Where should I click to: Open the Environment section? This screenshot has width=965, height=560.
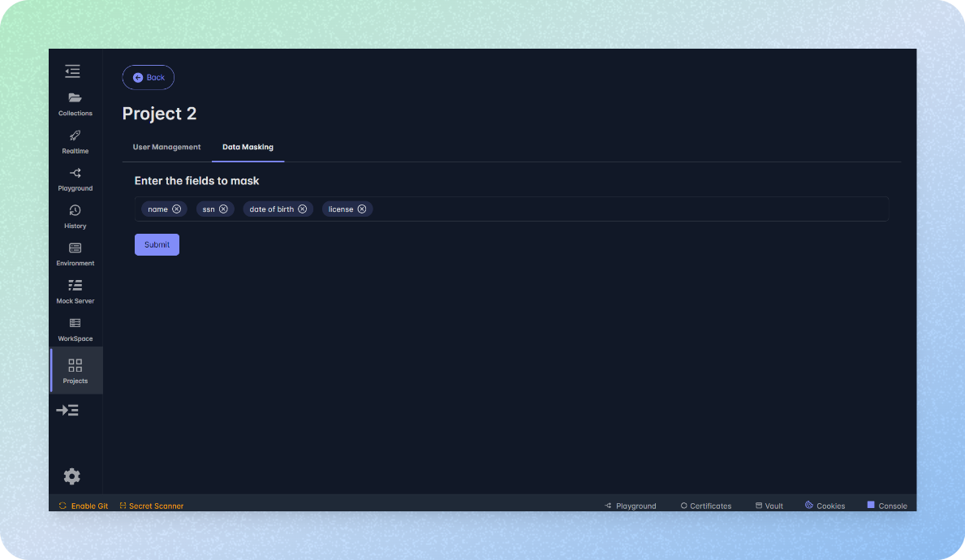tap(75, 252)
